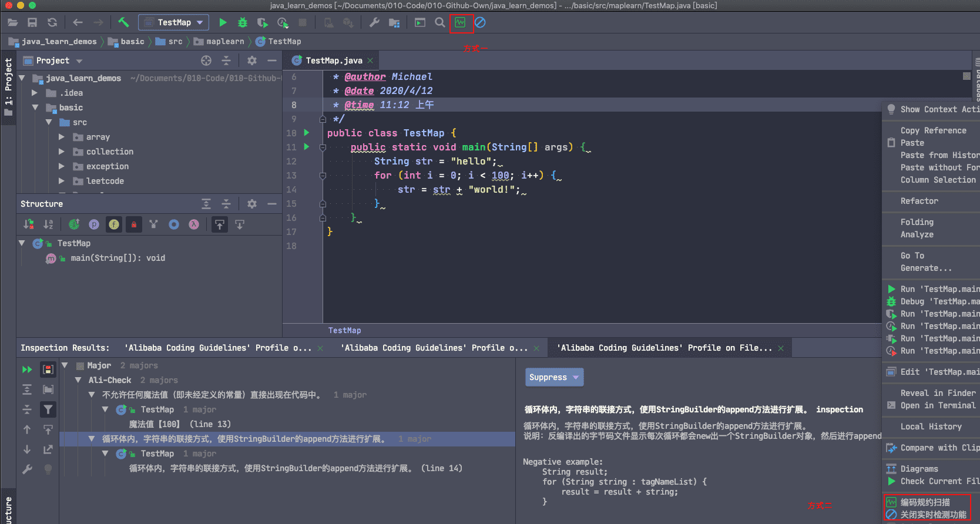Open the TestMap run configuration dropdown
The image size is (980, 524).
173,22
